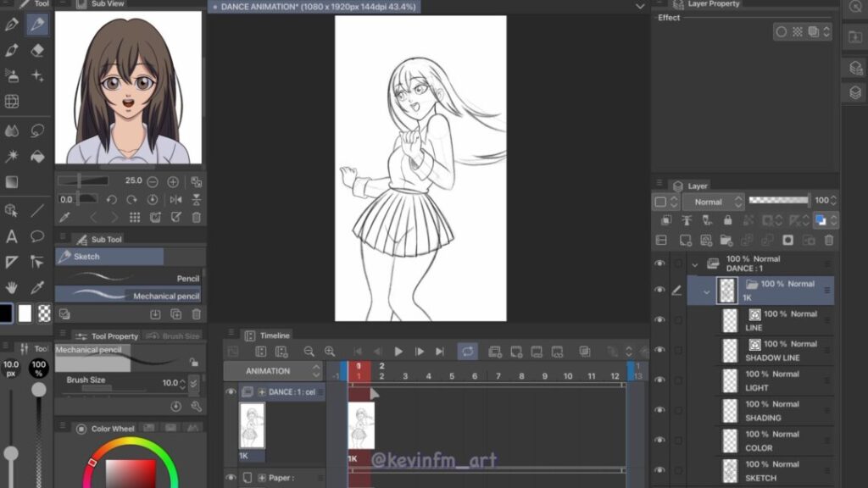Toggle loop playback in timeline
This screenshot has width=868, height=488.
[x=467, y=352]
